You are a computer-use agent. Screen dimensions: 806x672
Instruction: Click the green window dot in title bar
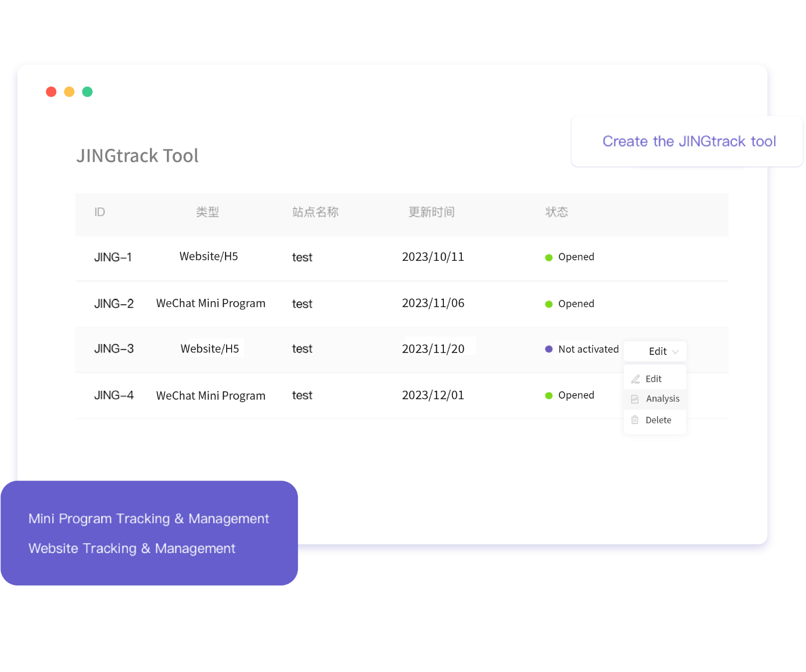pos(87,92)
